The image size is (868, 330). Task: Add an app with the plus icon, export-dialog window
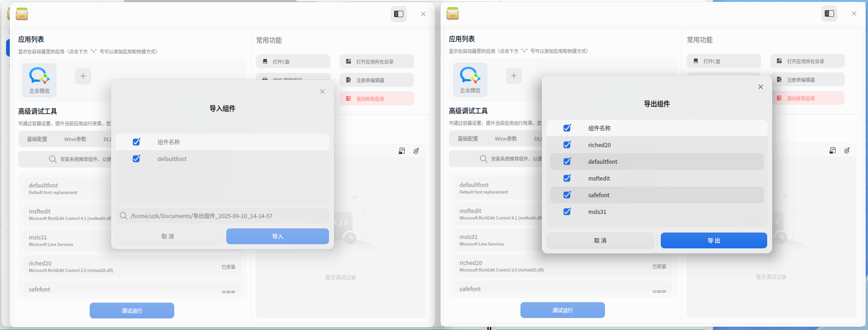(514, 76)
